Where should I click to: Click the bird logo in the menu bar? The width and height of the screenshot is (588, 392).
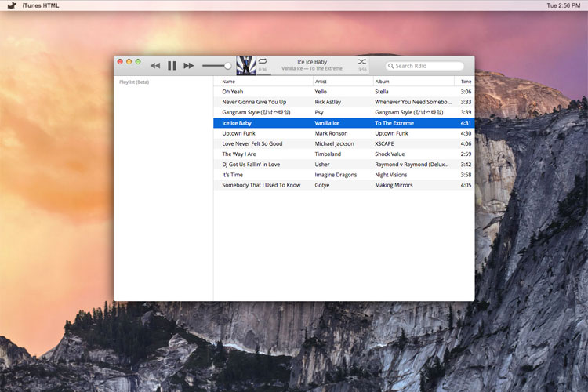click(x=12, y=5)
